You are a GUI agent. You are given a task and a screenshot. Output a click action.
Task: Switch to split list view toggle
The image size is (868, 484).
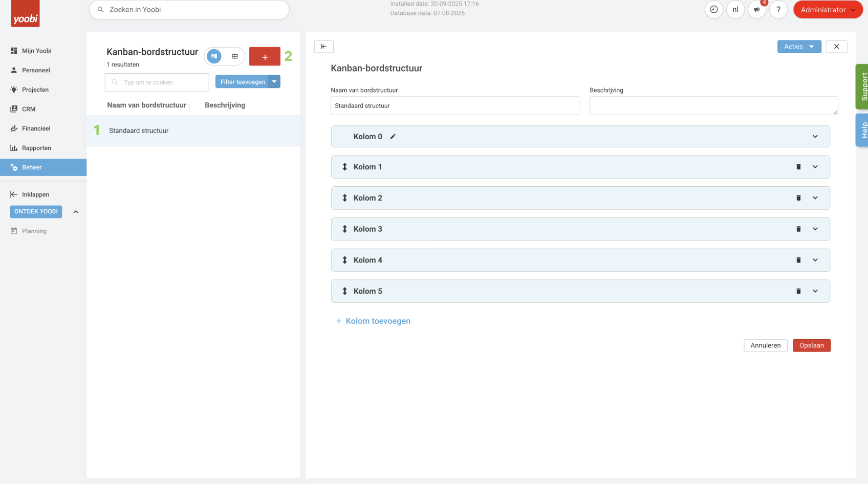(214, 56)
